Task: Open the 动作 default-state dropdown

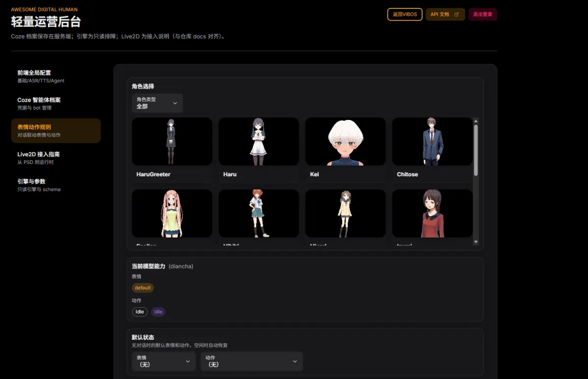Action: (x=251, y=361)
